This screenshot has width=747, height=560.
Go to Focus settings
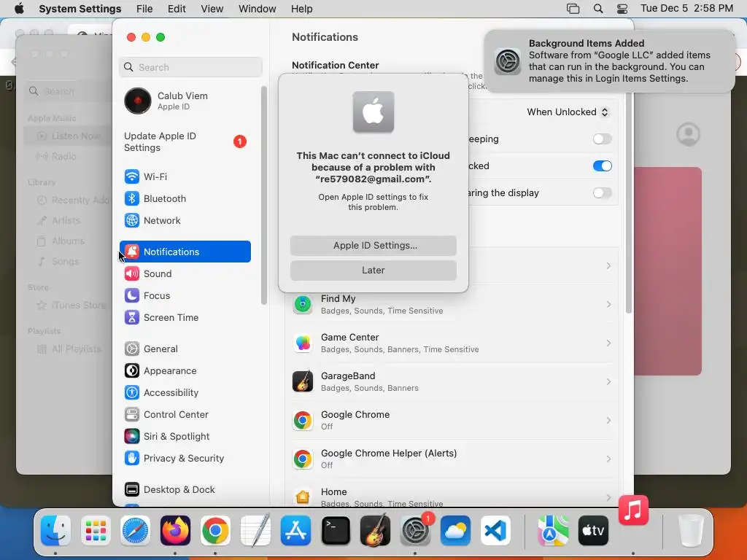[x=185, y=296]
